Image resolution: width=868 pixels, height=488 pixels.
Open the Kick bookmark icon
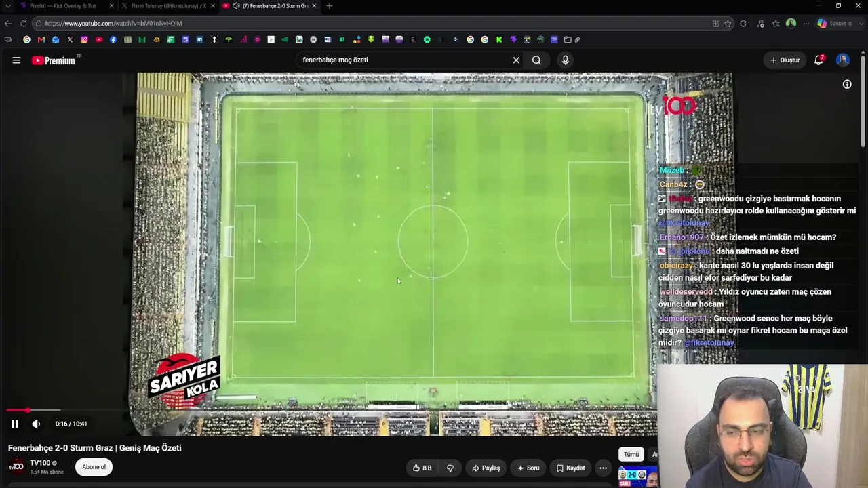(499, 40)
